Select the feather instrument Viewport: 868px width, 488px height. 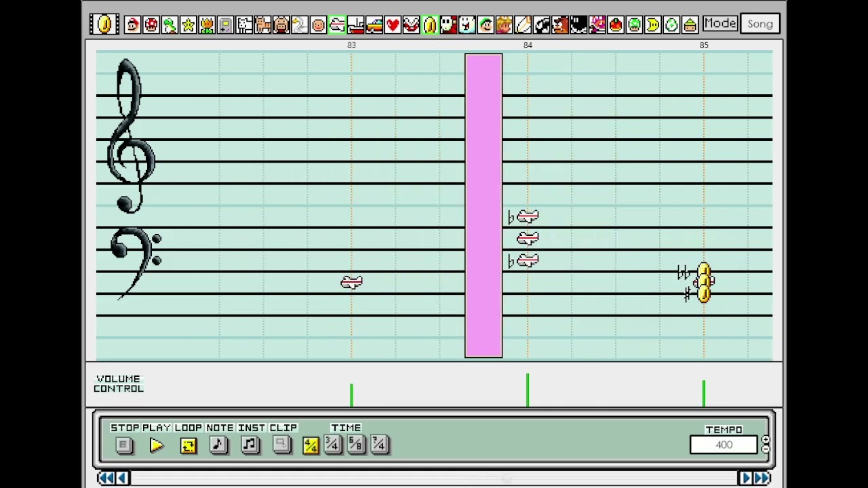522,25
